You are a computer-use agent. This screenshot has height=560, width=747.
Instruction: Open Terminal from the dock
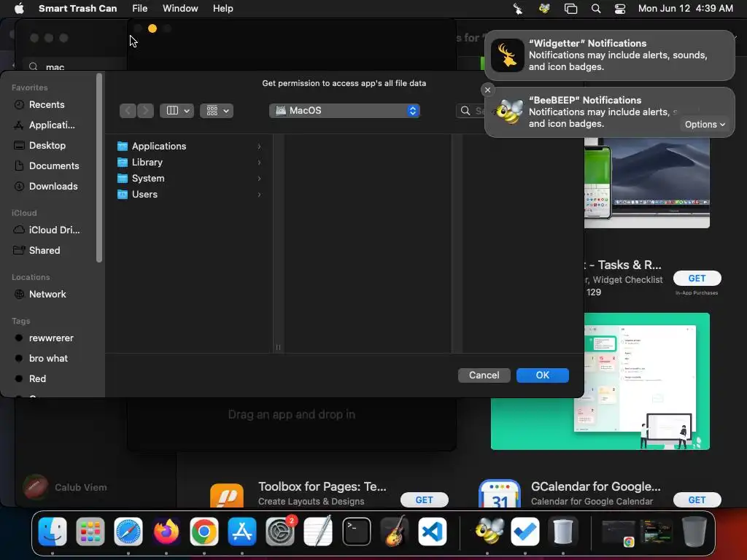[356, 531]
